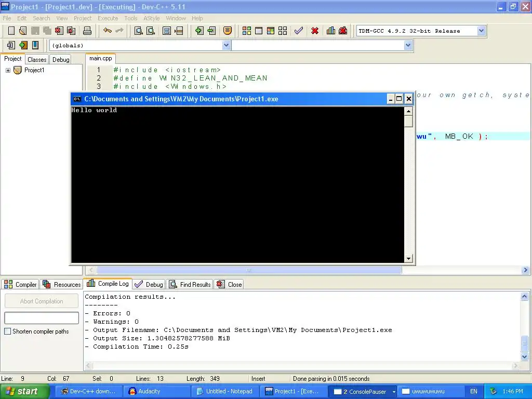Click the Open file toolbar icon
532x399 pixels.
click(23, 31)
